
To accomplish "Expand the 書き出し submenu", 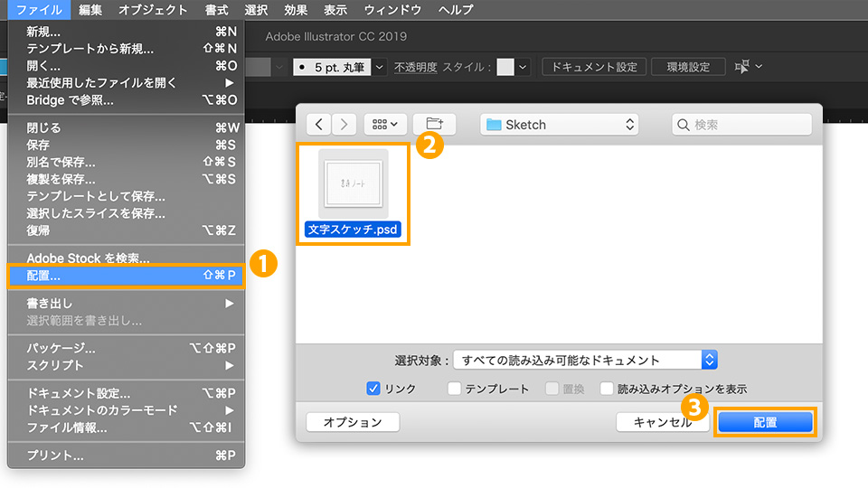I will (x=127, y=304).
